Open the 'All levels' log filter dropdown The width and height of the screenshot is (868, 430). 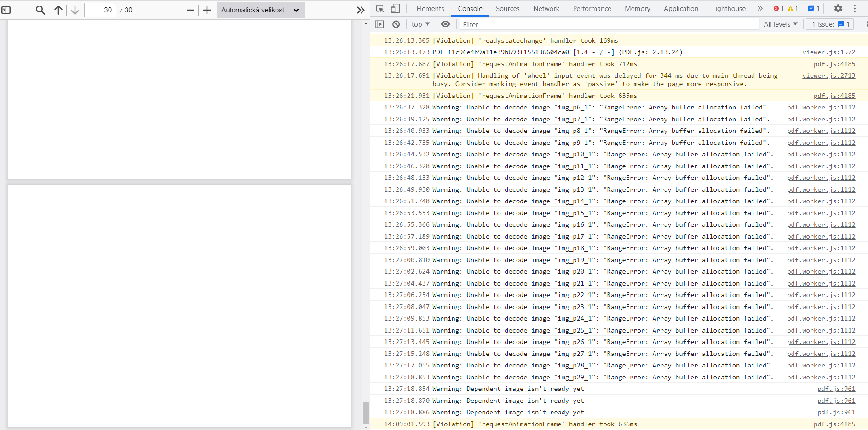tap(780, 24)
